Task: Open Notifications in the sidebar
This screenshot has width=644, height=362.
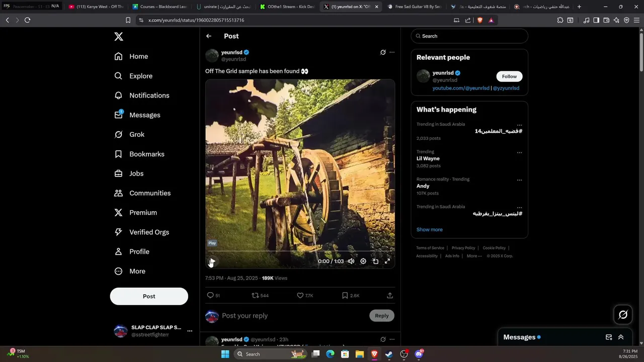Action: [x=142, y=96]
